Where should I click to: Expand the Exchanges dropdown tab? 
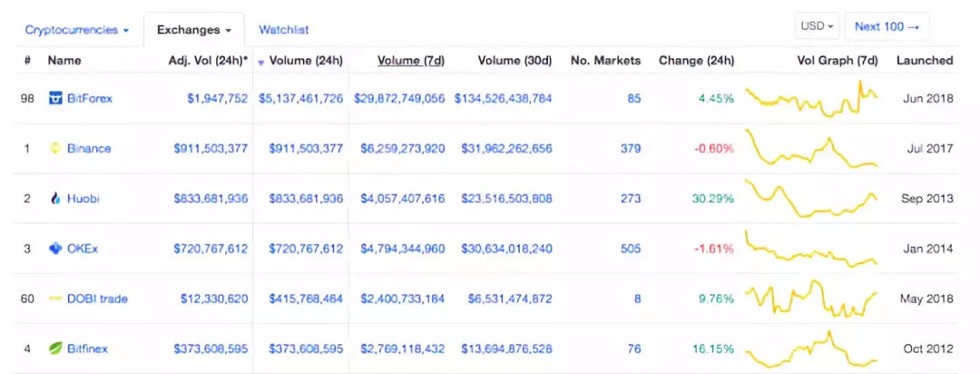click(194, 30)
